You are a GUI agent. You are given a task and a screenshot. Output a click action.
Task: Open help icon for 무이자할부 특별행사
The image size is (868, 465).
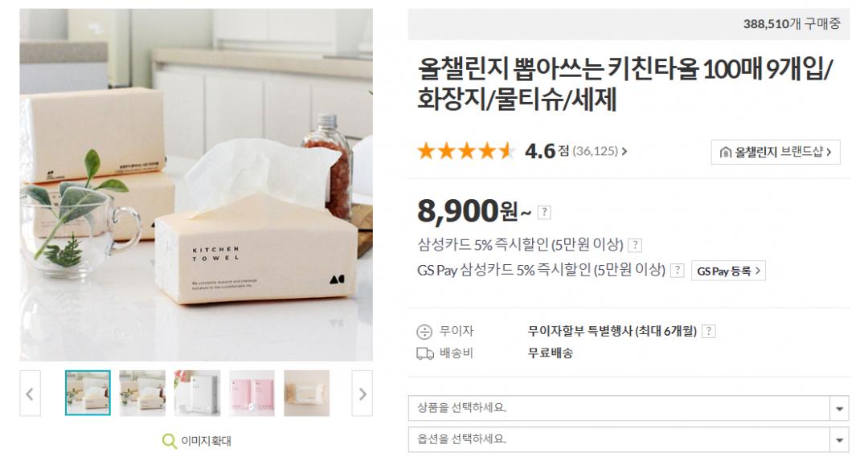click(x=709, y=331)
